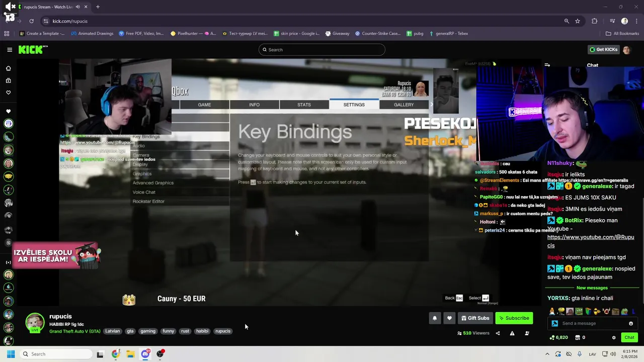Open the Animated Drawings bookmark
This screenshot has width=644, height=362.
(x=92, y=34)
